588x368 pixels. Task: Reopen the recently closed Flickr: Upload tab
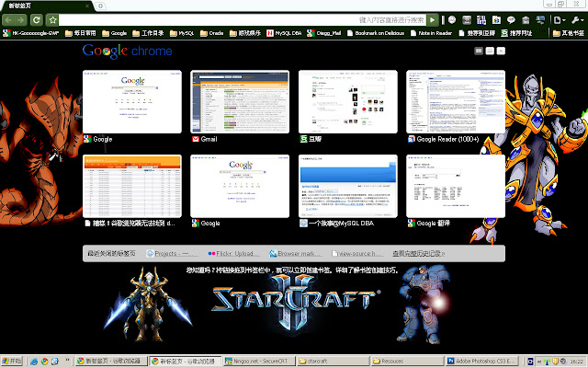click(x=233, y=254)
